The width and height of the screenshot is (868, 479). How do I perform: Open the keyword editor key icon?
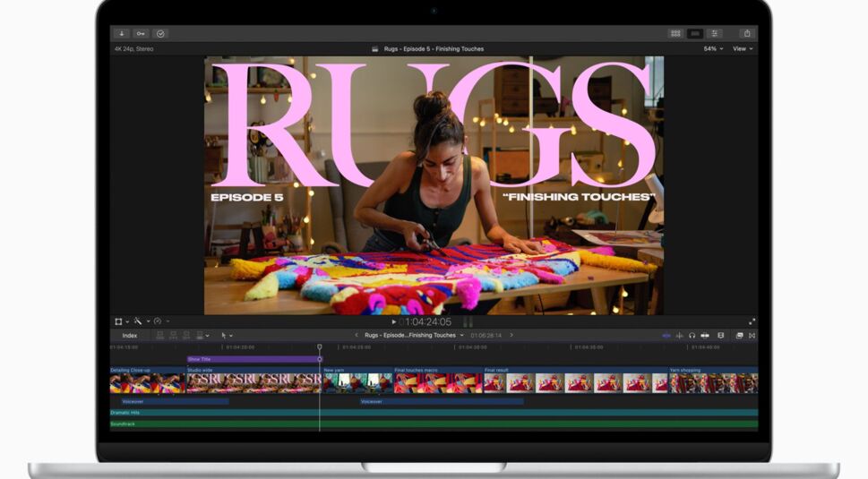142,33
